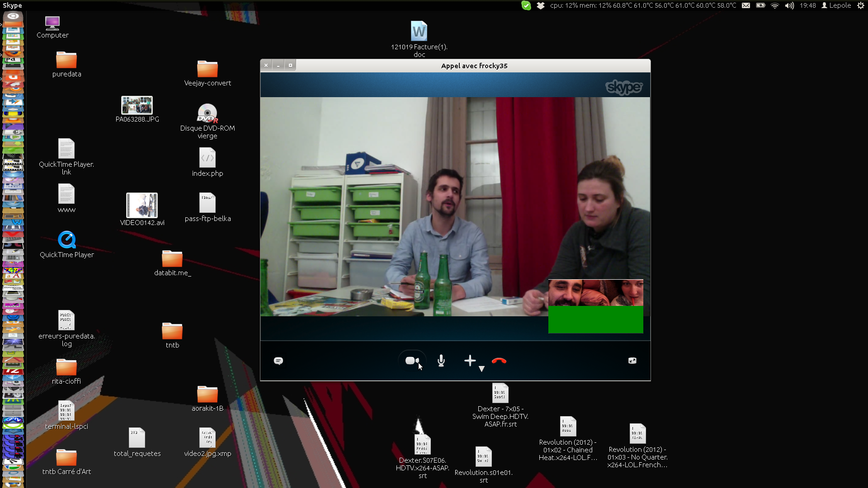Click the Dropbox tray icon

(x=541, y=5)
